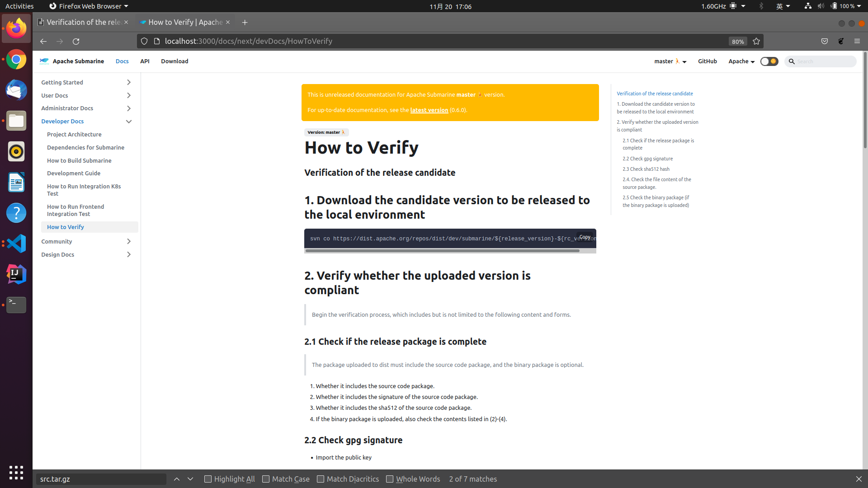Find next match arrow in find bar
Viewport: 868px width, 488px height.
pos(190,479)
